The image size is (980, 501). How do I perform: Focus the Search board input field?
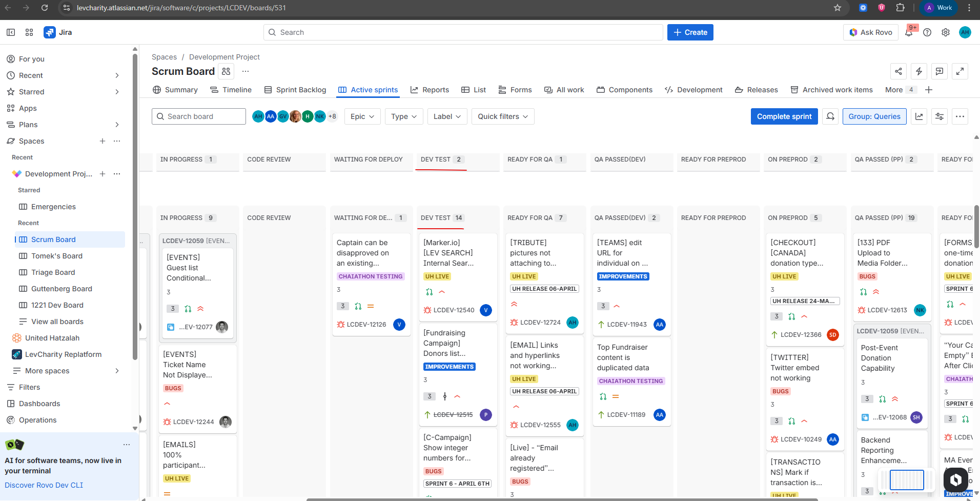click(199, 116)
